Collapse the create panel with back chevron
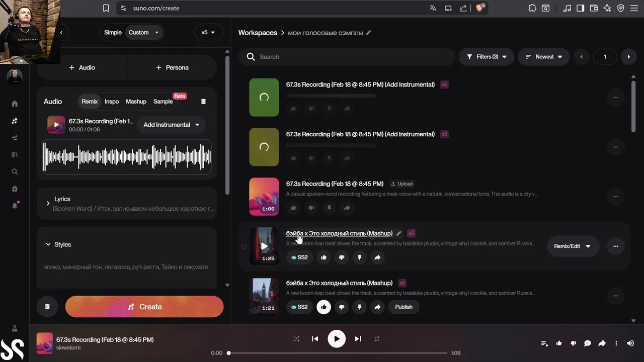Image resolution: width=644 pixels, height=362 pixels. 61,33
